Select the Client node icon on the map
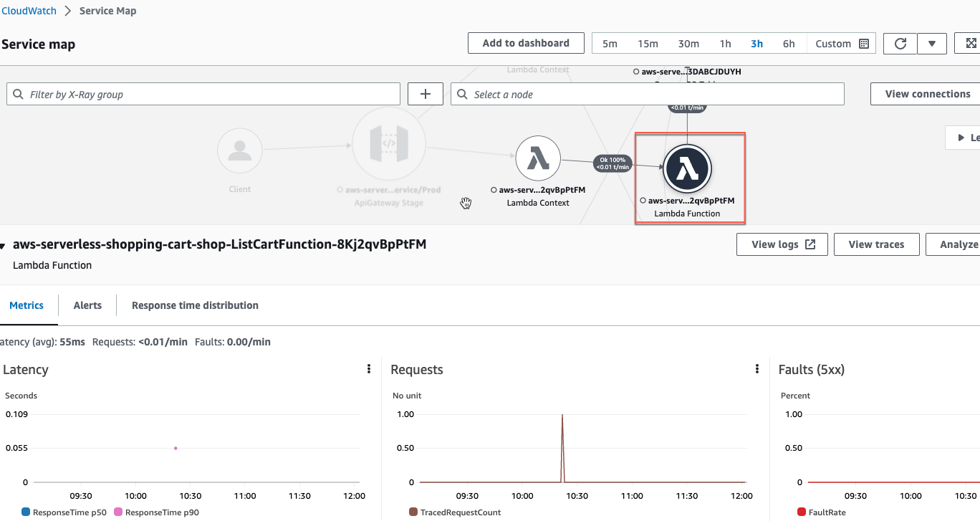980x521 pixels. click(x=239, y=150)
